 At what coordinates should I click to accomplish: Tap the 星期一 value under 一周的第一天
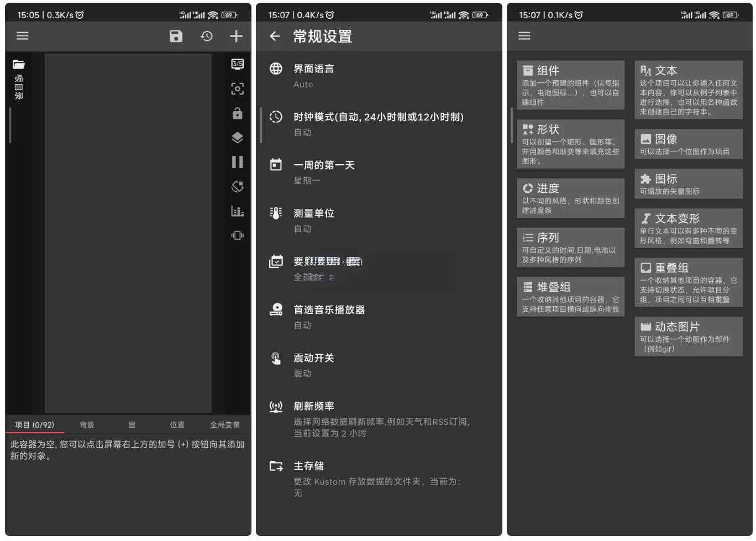307,181
